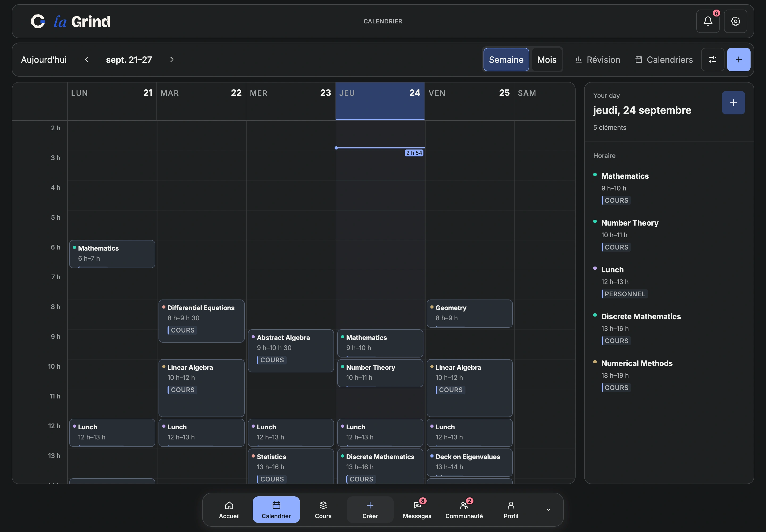Select the LUN 21 day header
Image resolution: width=766 pixels, height=532 pixels.
112,101
